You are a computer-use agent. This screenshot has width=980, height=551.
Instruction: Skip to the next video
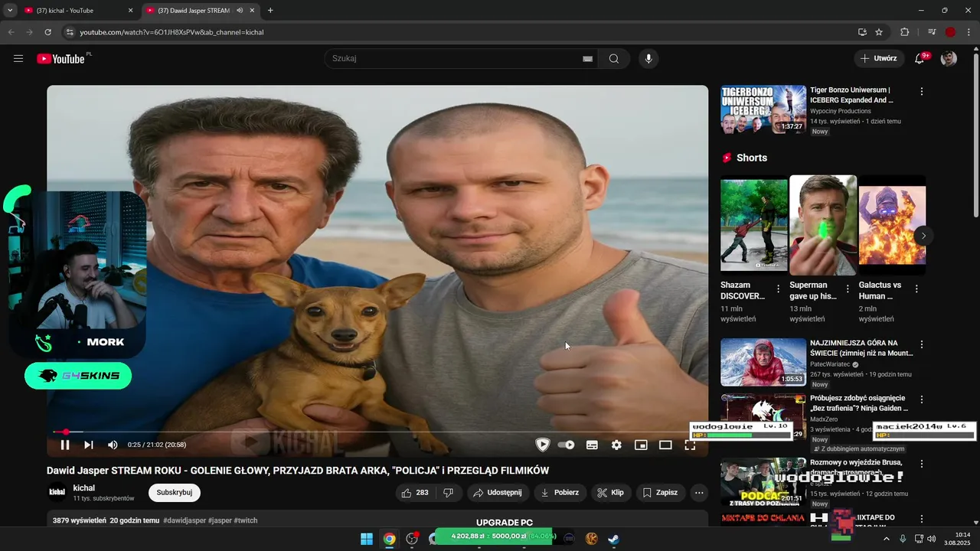pos(89,445)
